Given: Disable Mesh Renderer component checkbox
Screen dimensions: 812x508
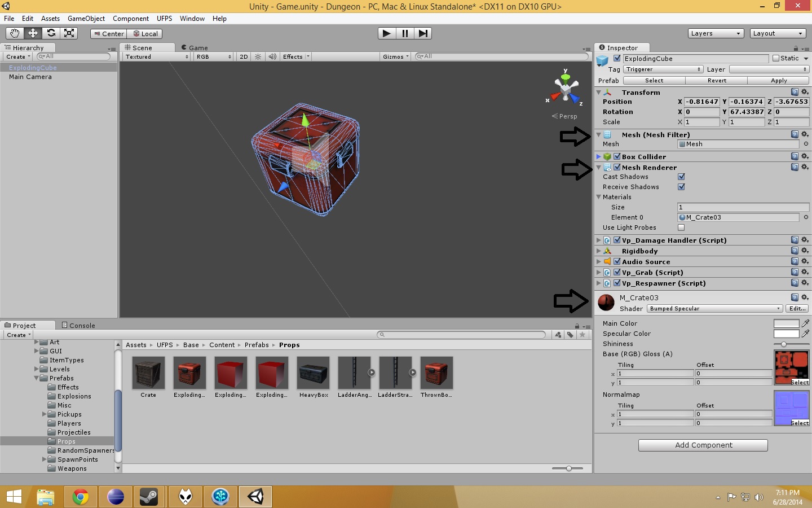Looking at the screenshot, I should pos(617,167).
